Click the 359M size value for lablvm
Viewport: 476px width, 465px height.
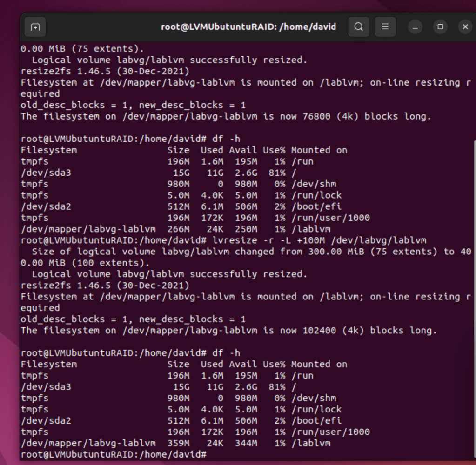coord(178,443)
